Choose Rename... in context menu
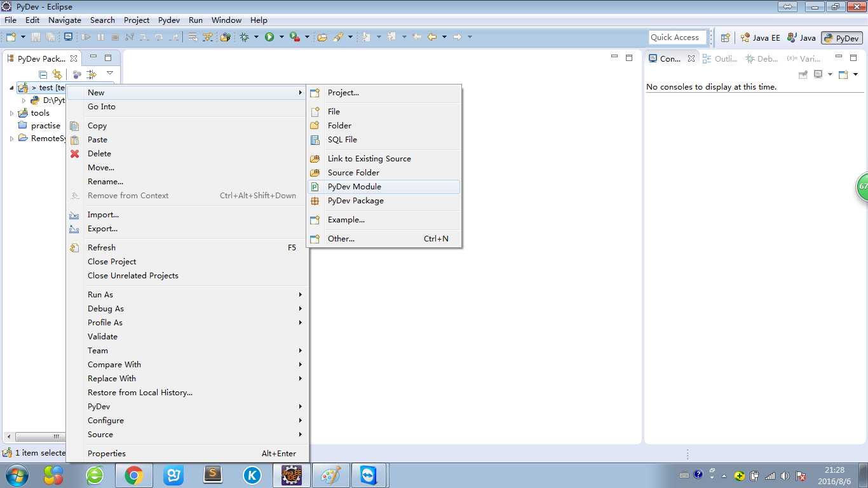This screenshot has width=868, height=488. click(187, 182)
